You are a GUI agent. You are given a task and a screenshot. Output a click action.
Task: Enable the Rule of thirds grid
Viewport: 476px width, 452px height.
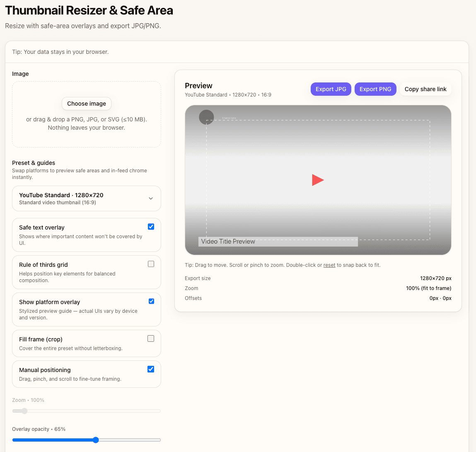(151, 264)
